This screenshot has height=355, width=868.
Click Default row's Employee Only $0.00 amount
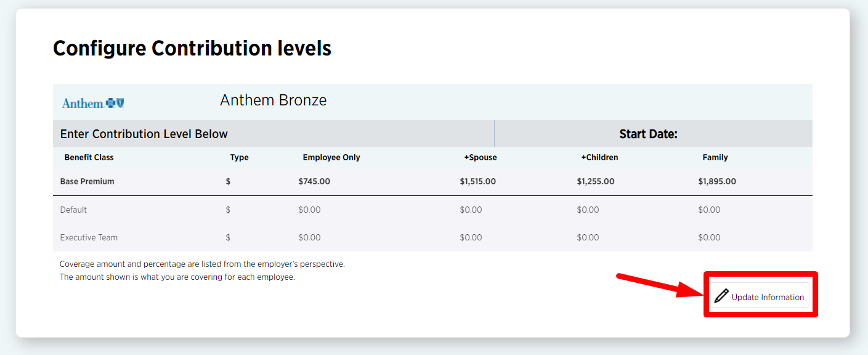coord(309,210)
